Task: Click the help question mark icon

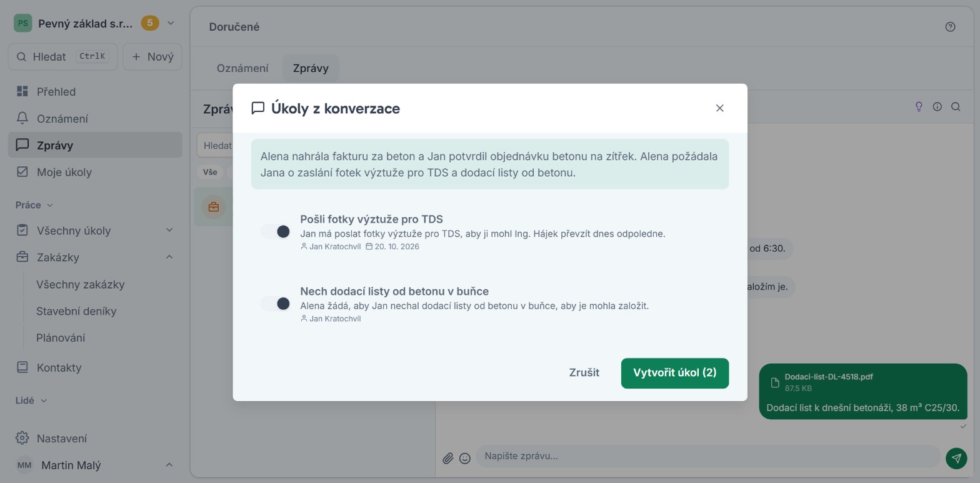Action: click(x=950, y=27)
